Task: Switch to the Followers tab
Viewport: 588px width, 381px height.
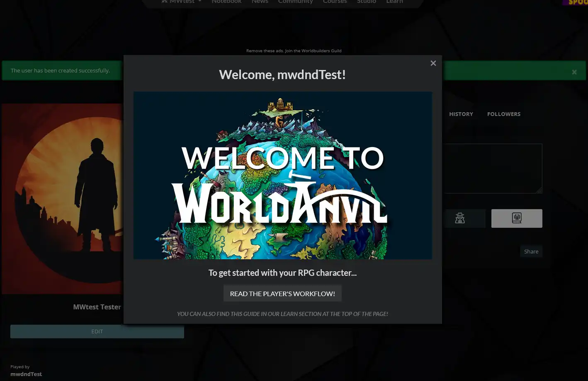Action: (503, 114)
